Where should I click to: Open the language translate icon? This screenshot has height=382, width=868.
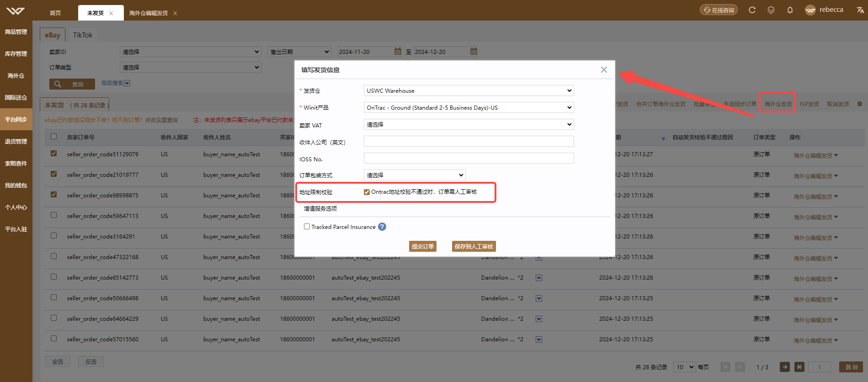tap(860, 10)
